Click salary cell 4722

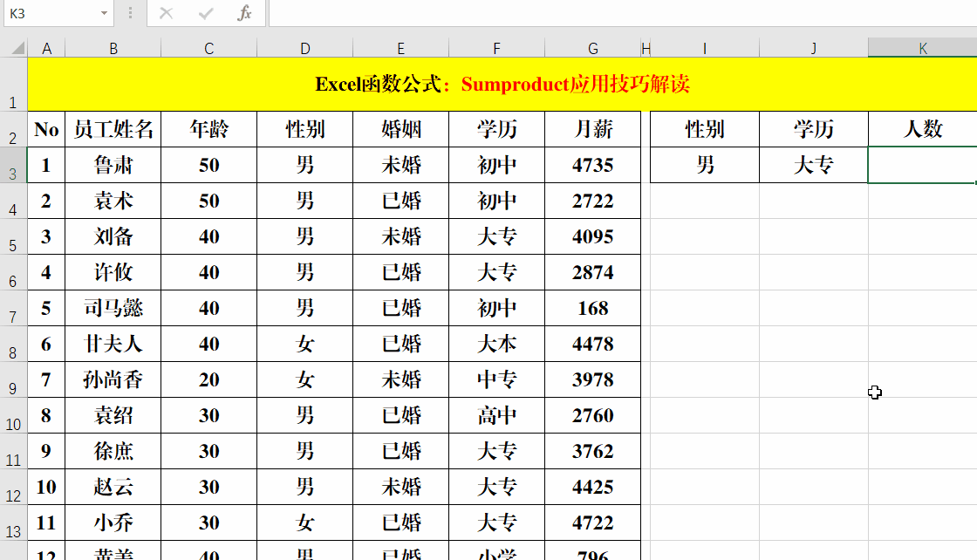(x=592, y=522)
